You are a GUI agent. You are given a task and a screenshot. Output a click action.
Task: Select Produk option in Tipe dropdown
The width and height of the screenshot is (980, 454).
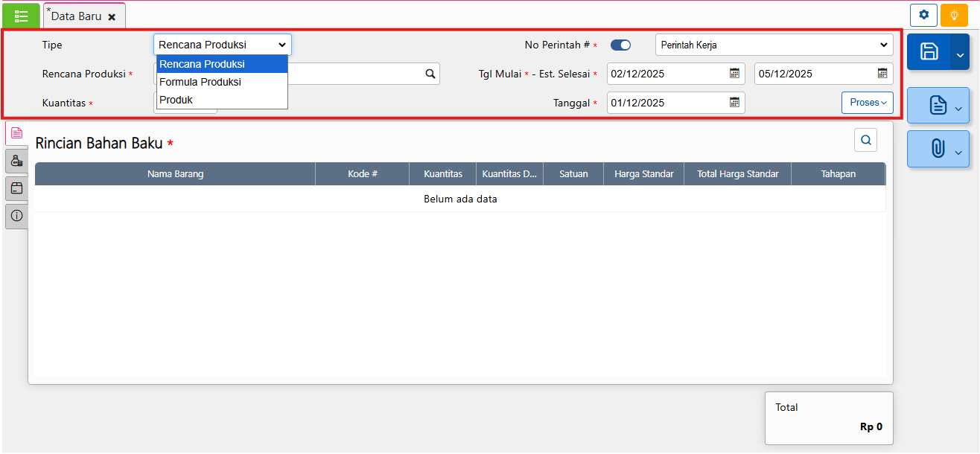click(x=176, y=100)
